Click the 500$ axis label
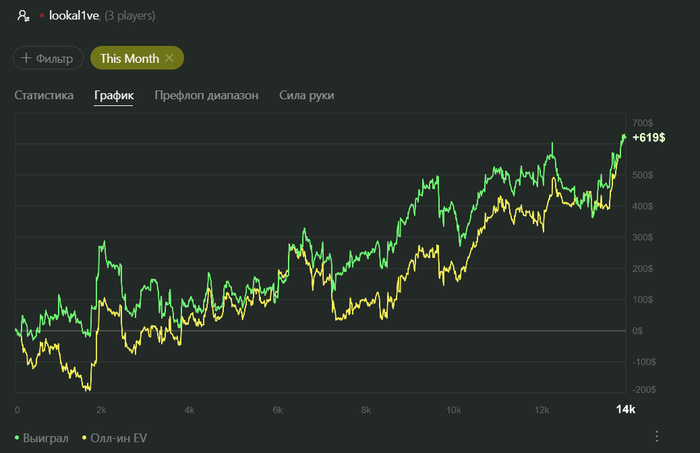The width and height of the screenshot is (700, 453). click(642, 175)
